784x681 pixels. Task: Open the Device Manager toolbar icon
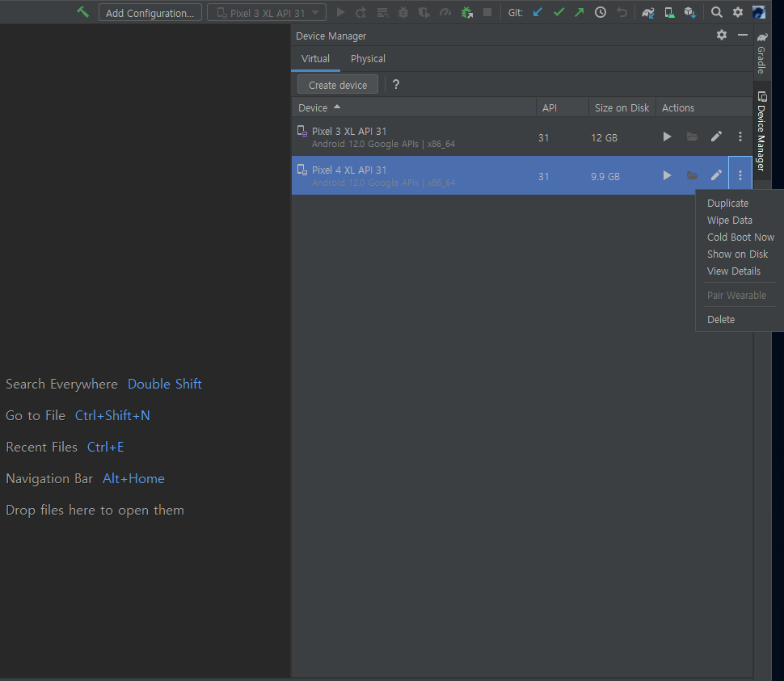click(669, 12)
